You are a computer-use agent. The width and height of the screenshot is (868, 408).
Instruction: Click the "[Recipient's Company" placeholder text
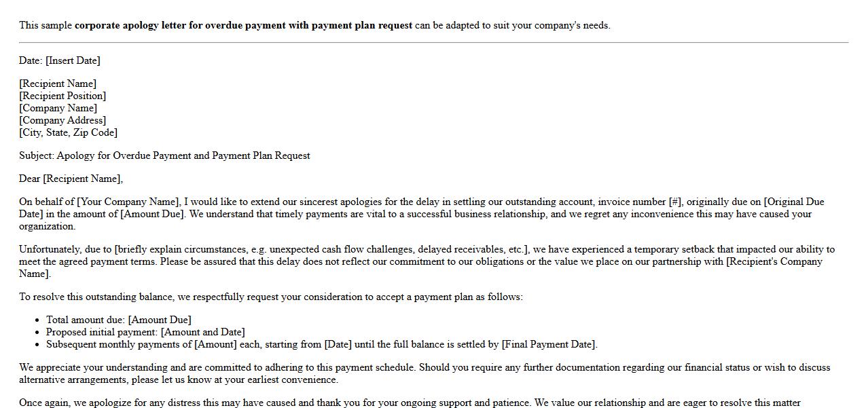pos(774,261)
